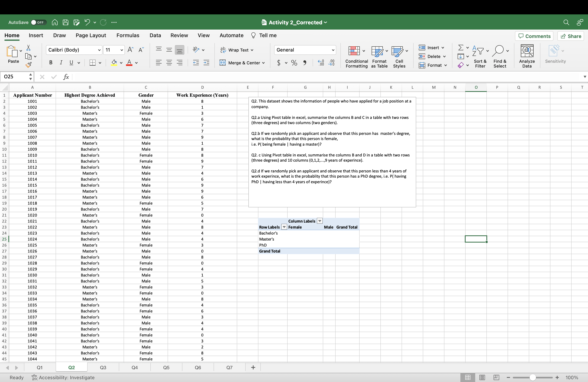
Task: Click the Comments button
Action: click(x=534, y=36)
